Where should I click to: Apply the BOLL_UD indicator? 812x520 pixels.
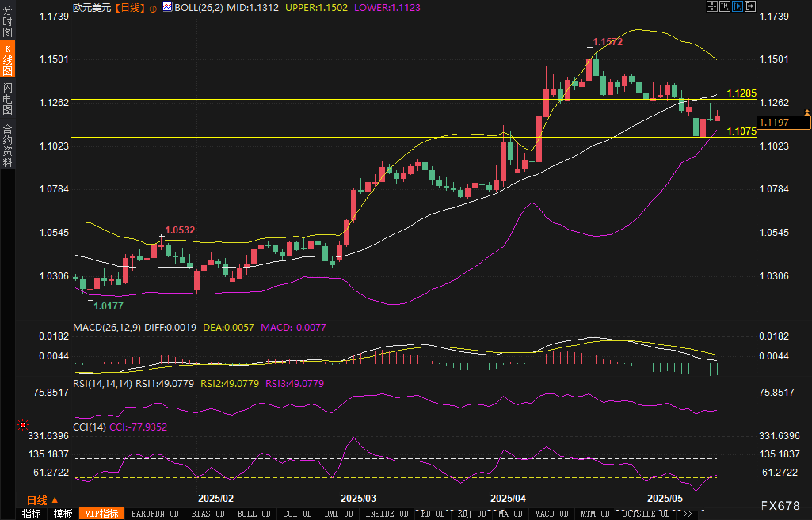[254, 514]
